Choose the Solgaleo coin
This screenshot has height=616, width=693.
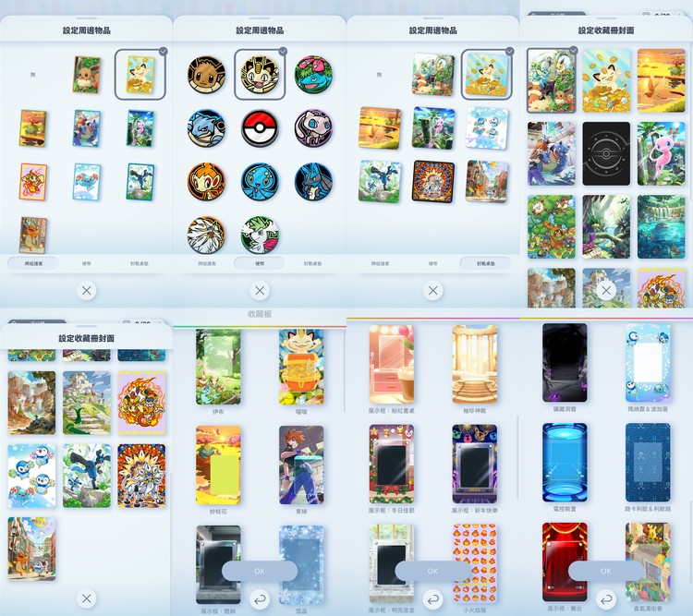[206, 235]
